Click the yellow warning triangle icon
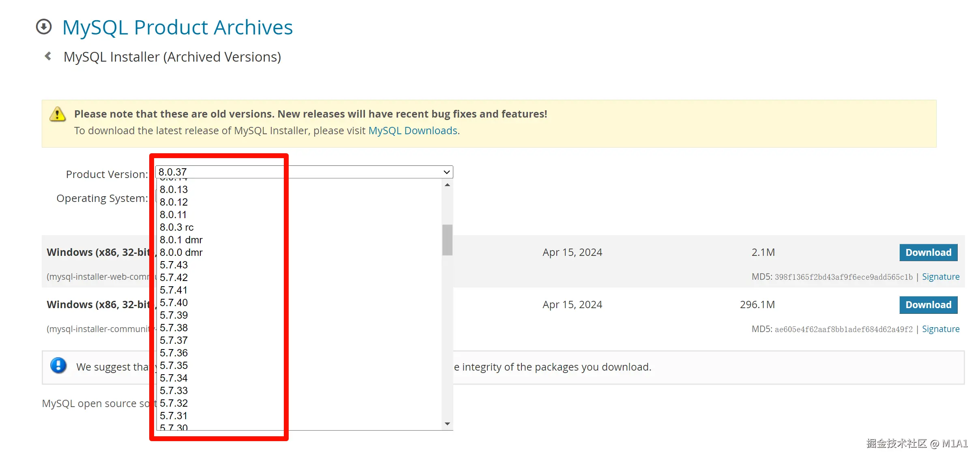The width and height of the screenshot is (980, 461). [x=58, y=114]
